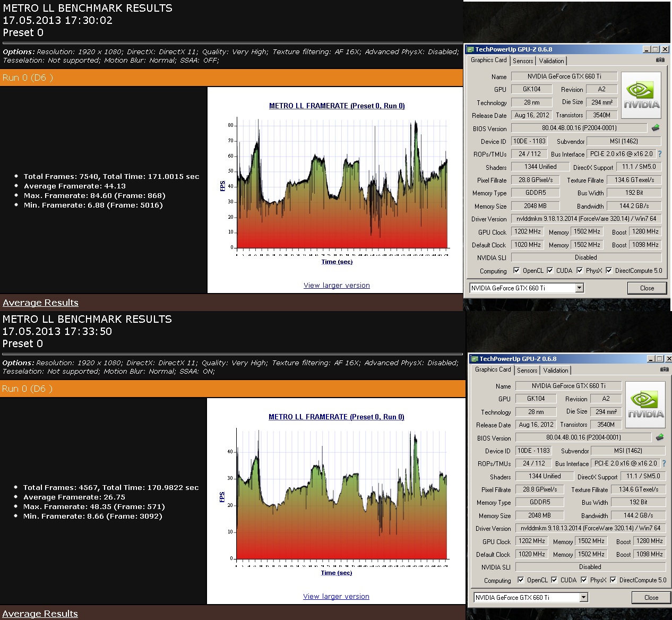Minimize the upper GPU-Z window
This screenshot has height=620, width=672.
point(647,49)
